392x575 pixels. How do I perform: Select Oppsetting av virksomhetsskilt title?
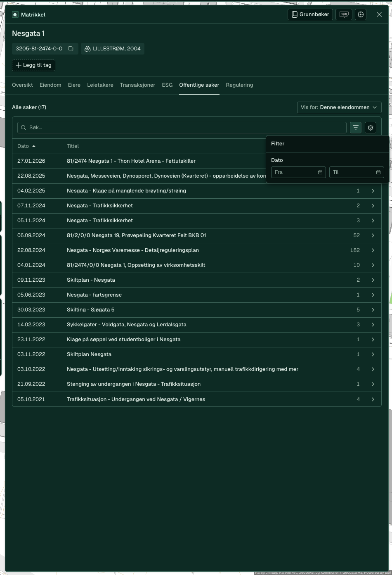tap(136, 265)
